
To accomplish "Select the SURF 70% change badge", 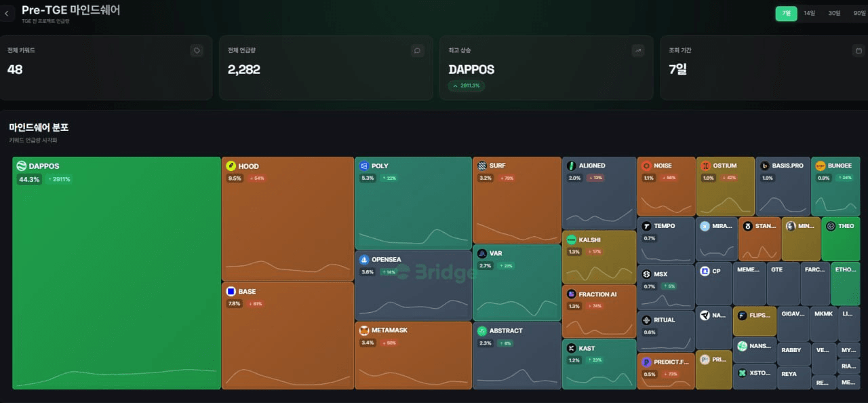I will click(x=507, y=178).
